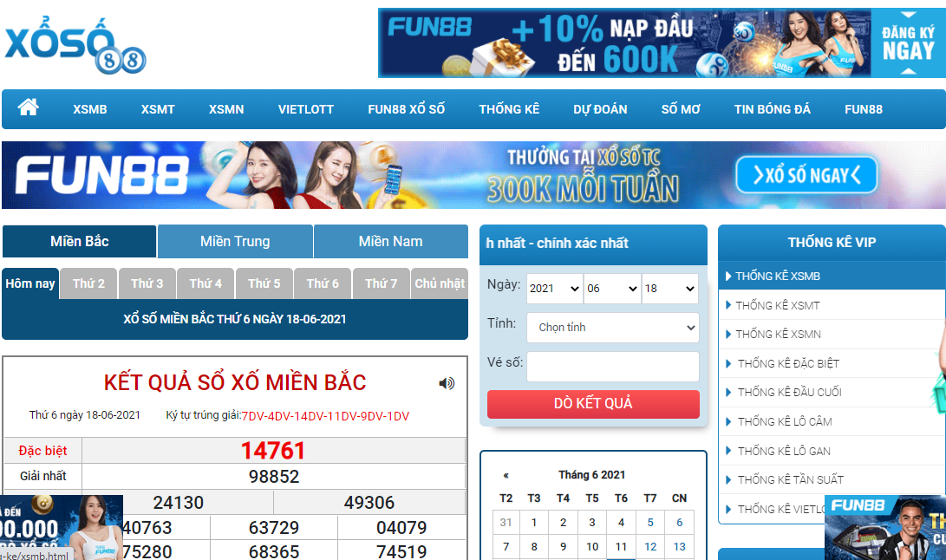Open TIN BÓNG ĐÁ menu item
The image size is (946, 560).
[x=773, y=109]
